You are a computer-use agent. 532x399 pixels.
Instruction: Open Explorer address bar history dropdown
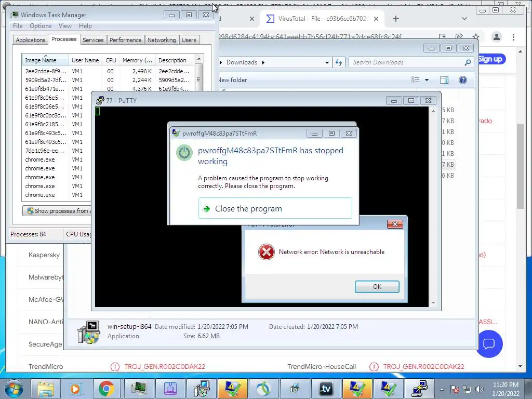click(327, 62)
